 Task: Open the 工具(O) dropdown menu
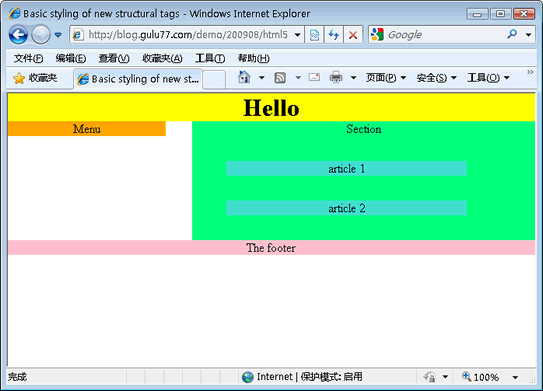(488, 78)
